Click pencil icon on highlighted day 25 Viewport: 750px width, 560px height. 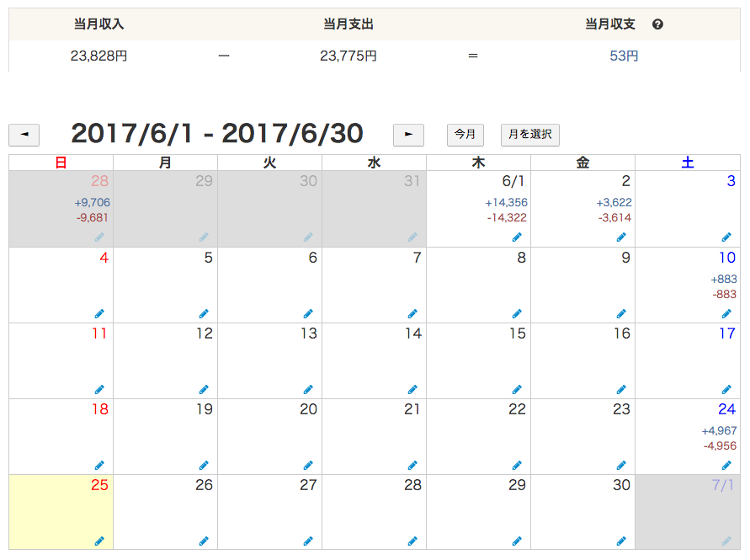(x=99, y=541)
